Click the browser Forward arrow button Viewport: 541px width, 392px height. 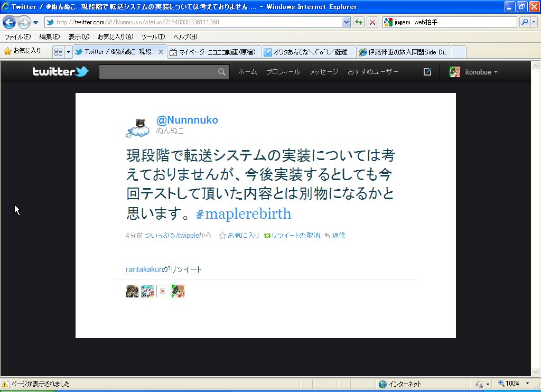click(x=23, y=22)
